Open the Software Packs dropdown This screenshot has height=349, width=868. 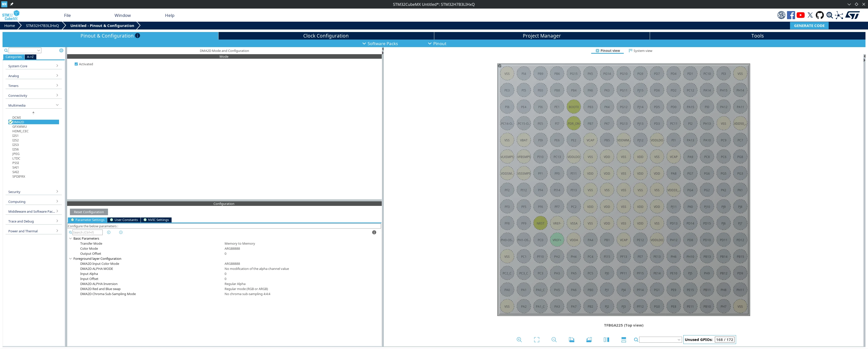pyautogui.click(x=380, y=43)
